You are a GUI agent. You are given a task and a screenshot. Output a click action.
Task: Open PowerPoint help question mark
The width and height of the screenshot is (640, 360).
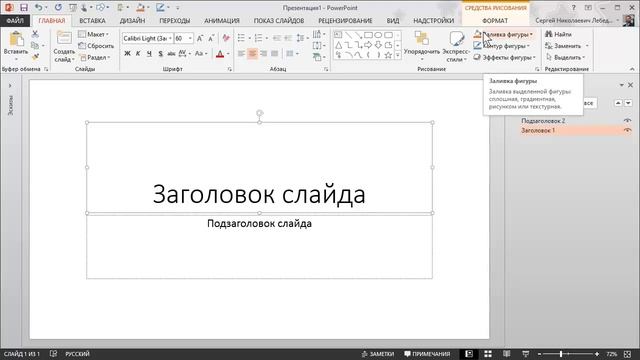(573, 7)
